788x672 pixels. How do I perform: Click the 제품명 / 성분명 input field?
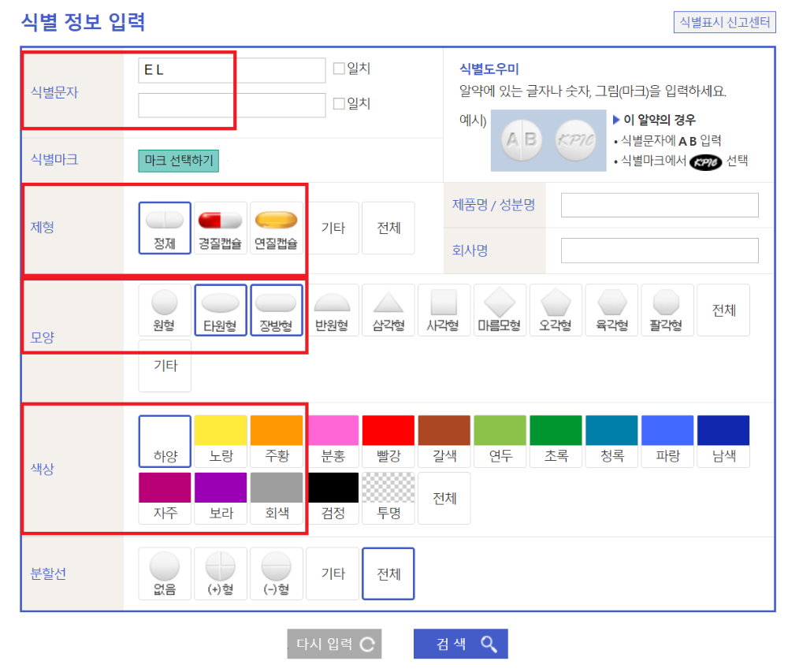click(x=659, y=205)
